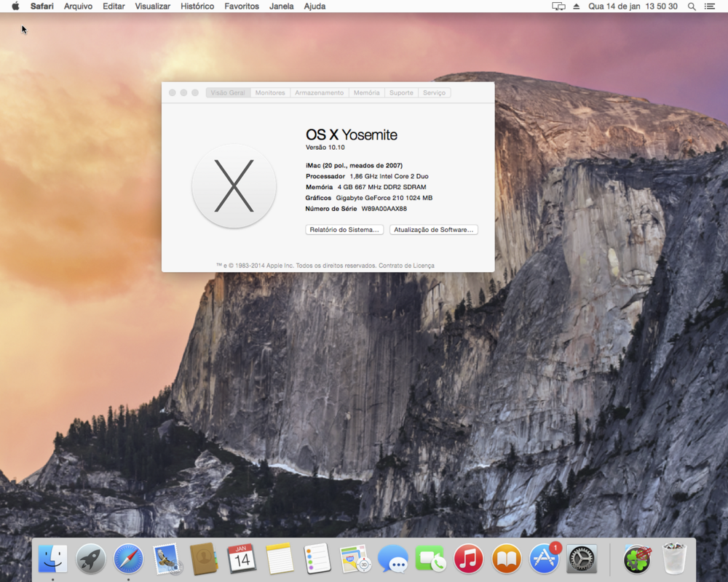Select the Memória tab
This screenshot has height=582, width=728.
pos(366,93)
